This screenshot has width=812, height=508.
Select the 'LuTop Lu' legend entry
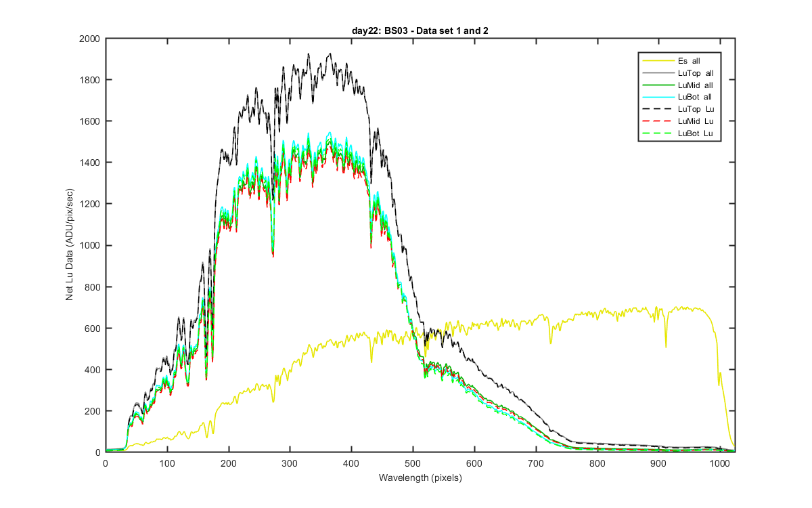coord(679,110)
